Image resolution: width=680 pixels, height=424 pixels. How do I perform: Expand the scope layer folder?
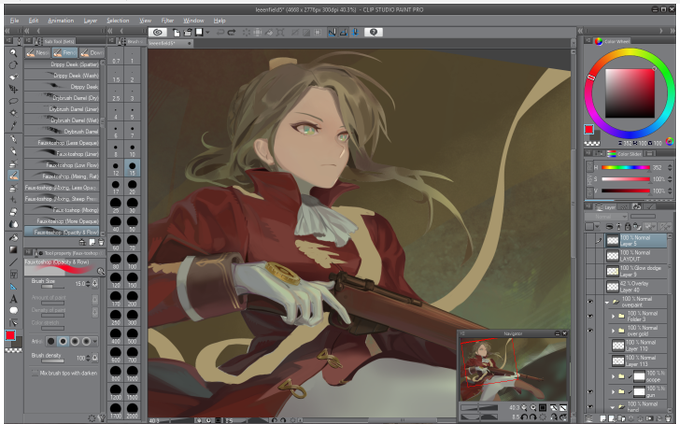[x=613, y=376]
